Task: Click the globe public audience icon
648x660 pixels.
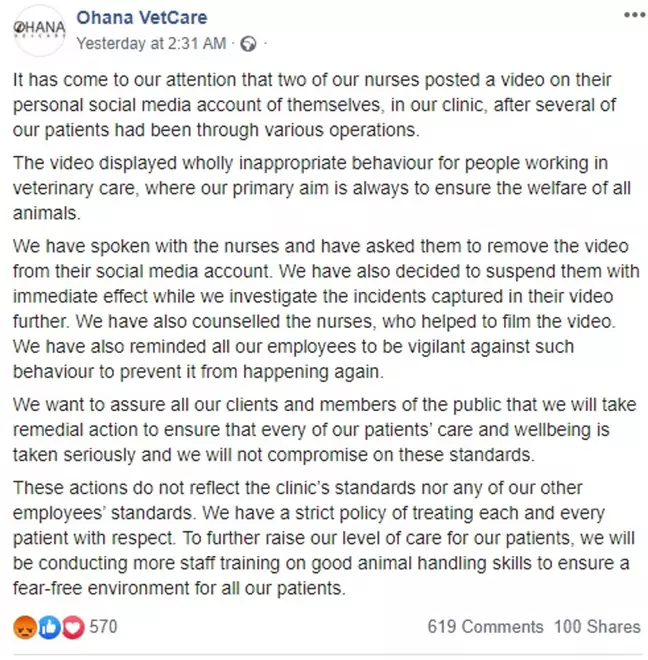Action: [x=249, y=44]
